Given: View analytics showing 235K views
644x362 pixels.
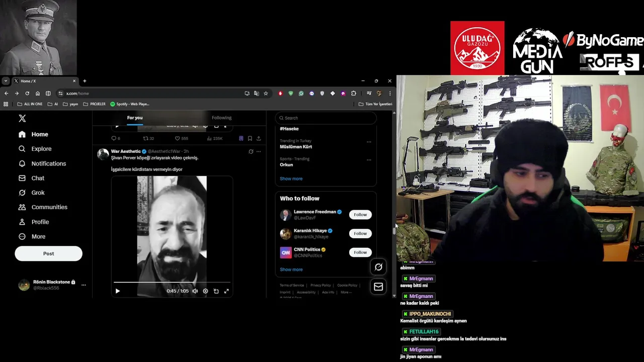Looking at the screenshot, I should (214, 138).
